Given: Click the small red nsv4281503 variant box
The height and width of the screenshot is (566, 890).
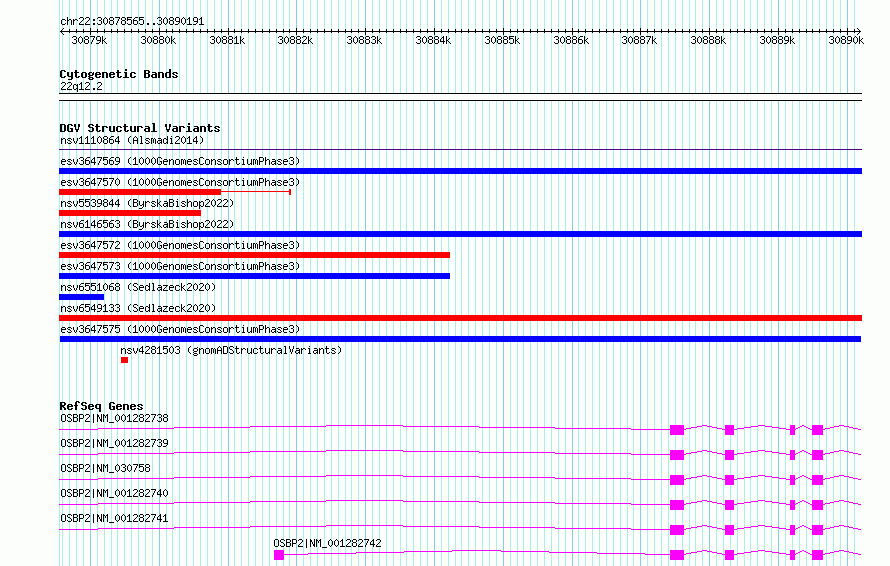Looking at the screenshot, I should tap(124, 360).
